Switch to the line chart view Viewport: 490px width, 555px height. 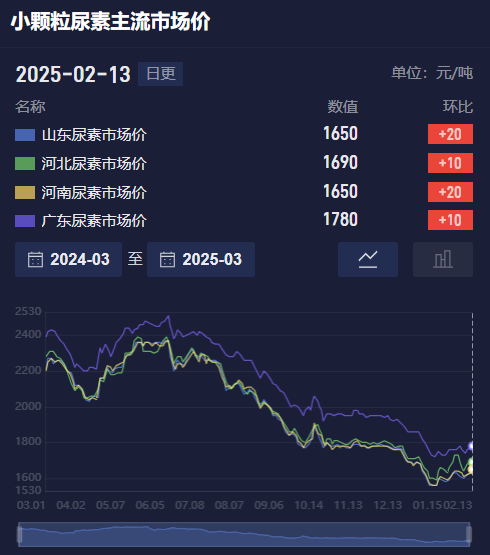(x=368, y=259)
